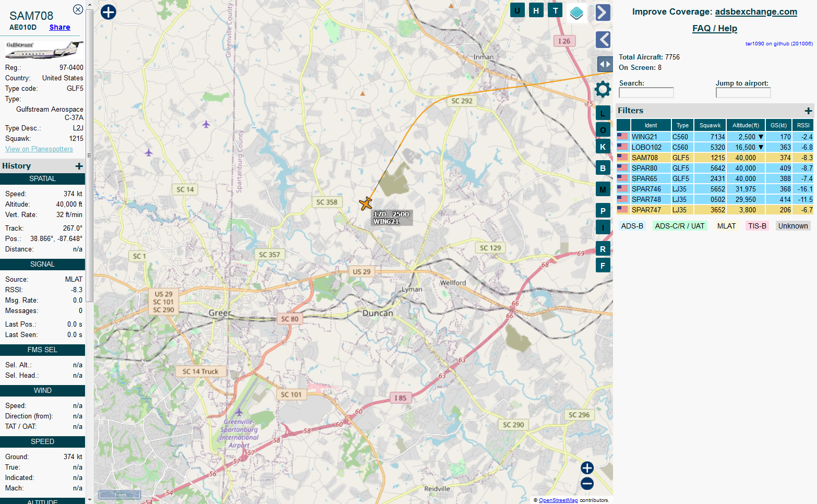Toggle the U map button
This screenshot has height=504, width=817.
[x=517, y=10]
